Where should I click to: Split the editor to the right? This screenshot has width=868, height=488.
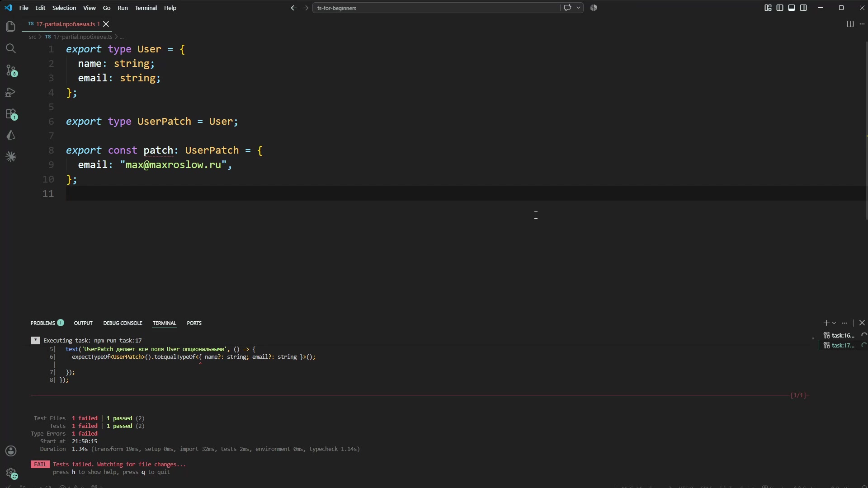coord(850,24)
